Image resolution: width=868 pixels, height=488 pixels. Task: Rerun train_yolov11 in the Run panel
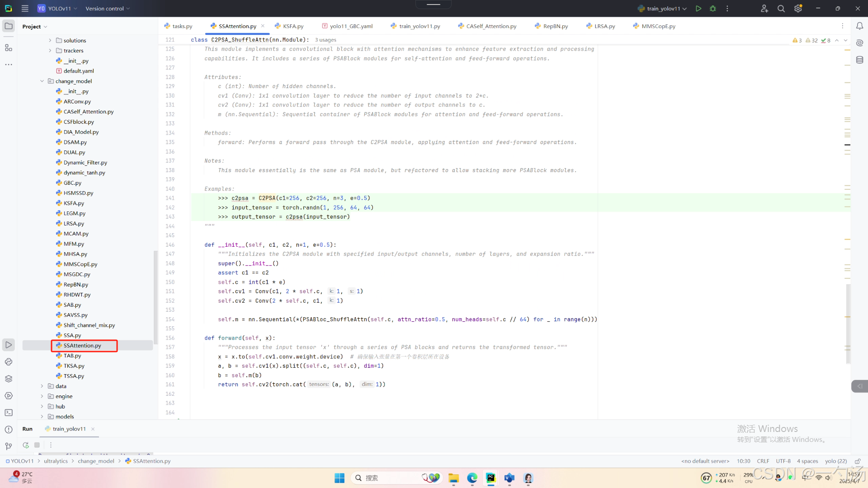point(26,445)
